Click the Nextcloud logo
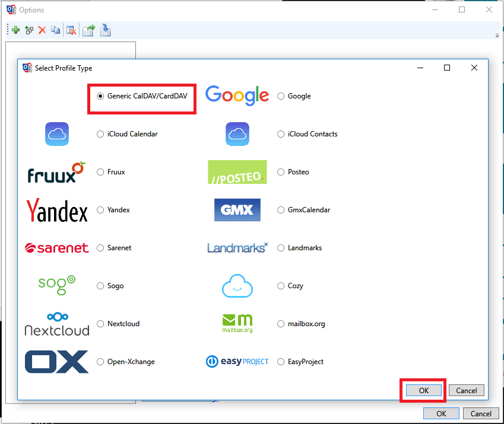 click(57, 323)
